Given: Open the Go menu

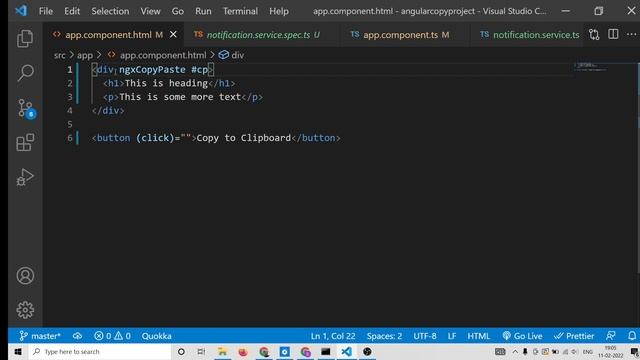Looking at the screenshot, I should [x=178, y=11].
